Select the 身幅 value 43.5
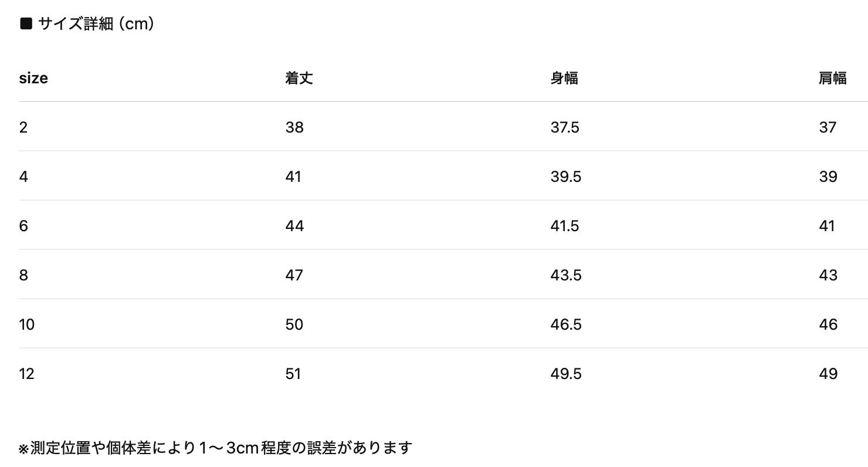Screen dimensions: 868x467 [566, 275]
